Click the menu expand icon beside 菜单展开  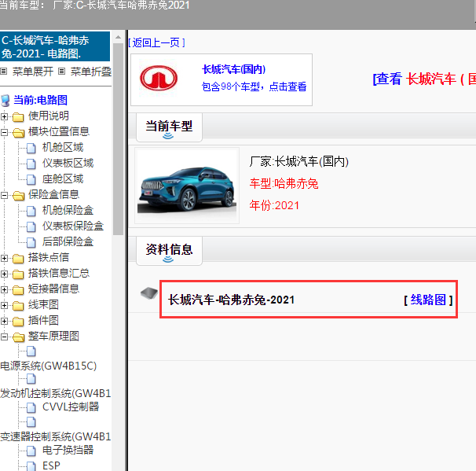coord(4,72)
